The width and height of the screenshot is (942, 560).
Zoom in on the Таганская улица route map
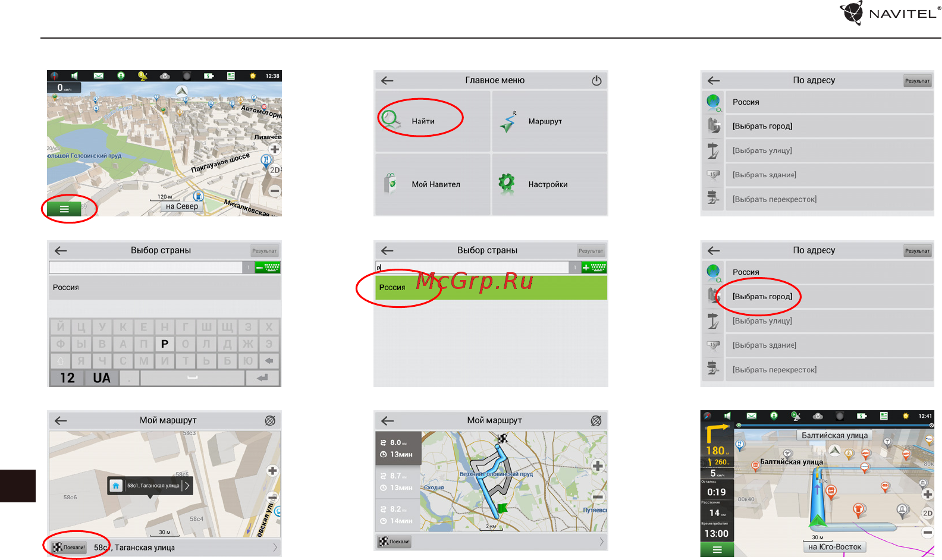273,471
